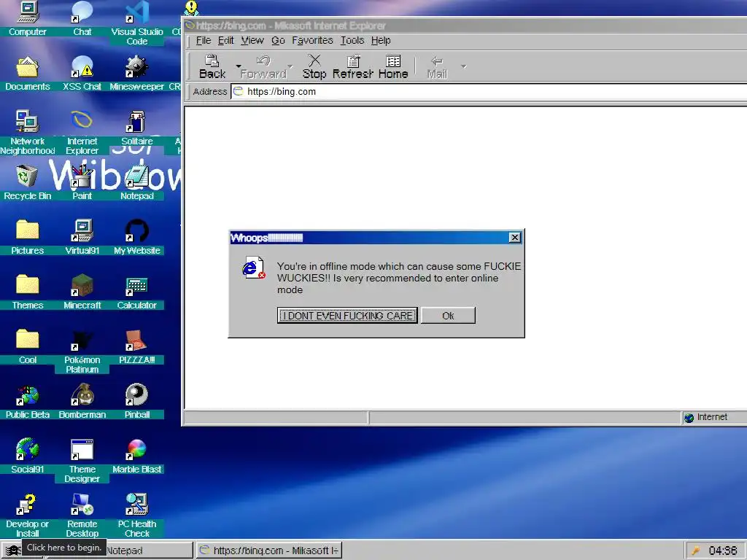Open the View menu
747x560 pixels.
pos(252,41)
